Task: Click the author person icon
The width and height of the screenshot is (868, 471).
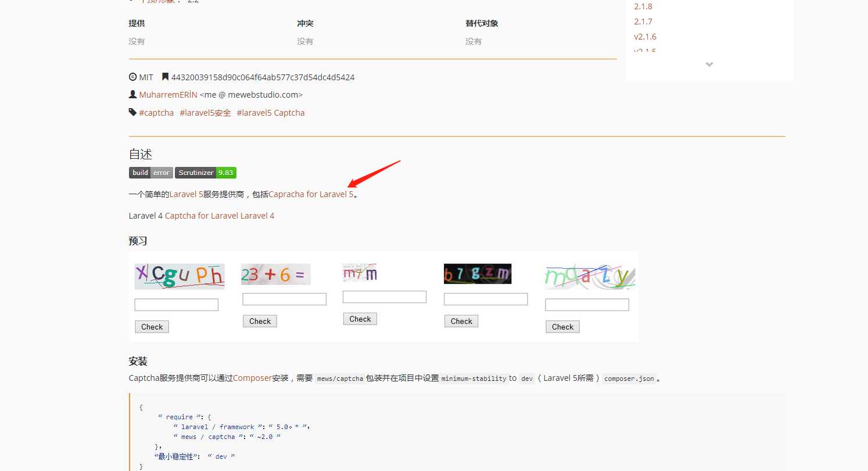Action: (132, 95)
